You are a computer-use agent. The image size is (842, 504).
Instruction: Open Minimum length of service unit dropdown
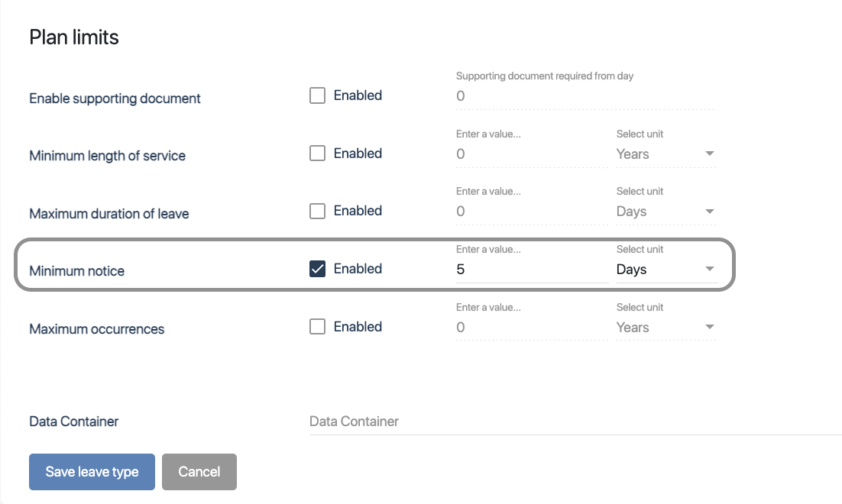tap(666, 154)
